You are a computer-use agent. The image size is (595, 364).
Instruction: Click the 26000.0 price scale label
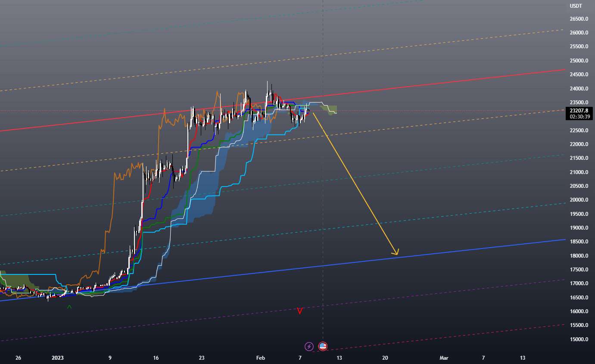tap(579, 33)
